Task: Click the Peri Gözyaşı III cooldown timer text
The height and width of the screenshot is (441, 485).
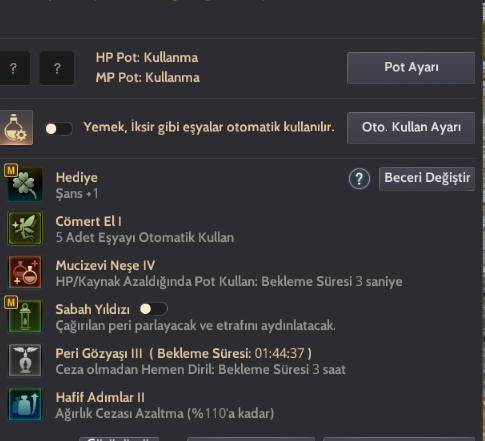Action: [x=231, y=353]
